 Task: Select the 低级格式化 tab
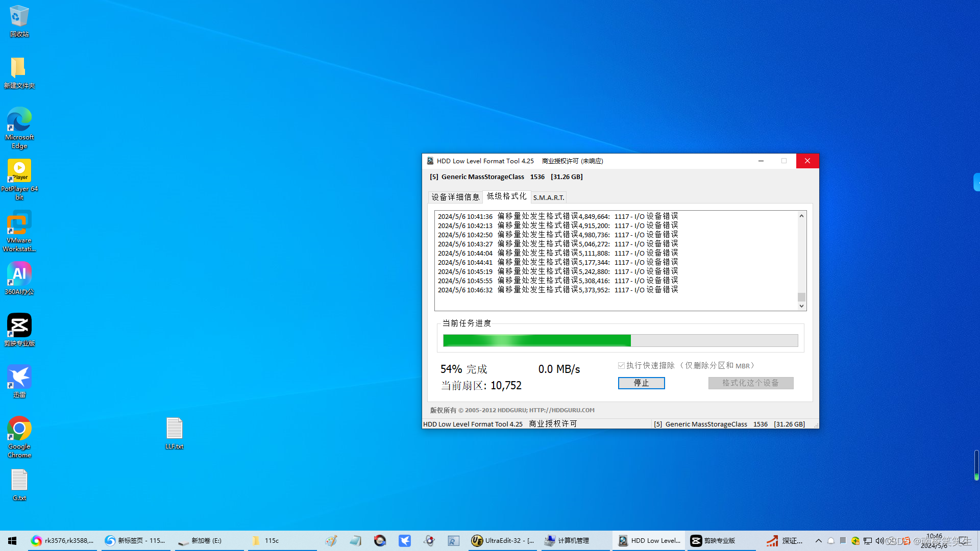pos(506,196)
